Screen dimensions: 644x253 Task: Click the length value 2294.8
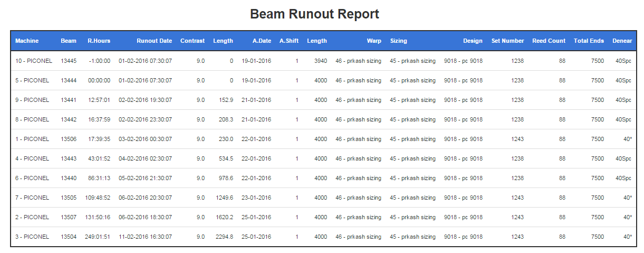pyautogui.click(x=224, y=237)
